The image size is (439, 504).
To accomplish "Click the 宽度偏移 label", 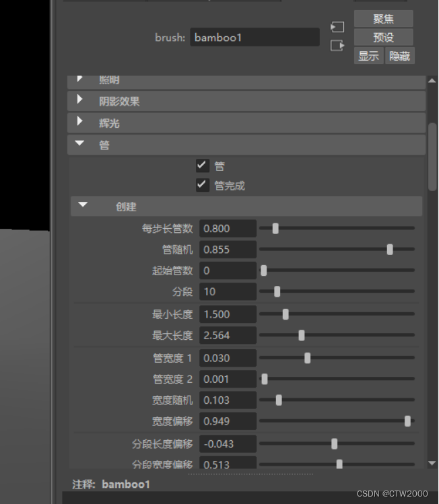I will click(x=172, y=421).
